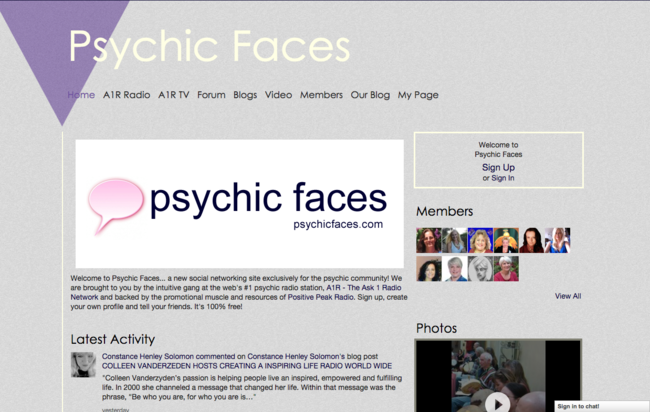Click View All members link
The image size is (650, 412).
(568, 296)
